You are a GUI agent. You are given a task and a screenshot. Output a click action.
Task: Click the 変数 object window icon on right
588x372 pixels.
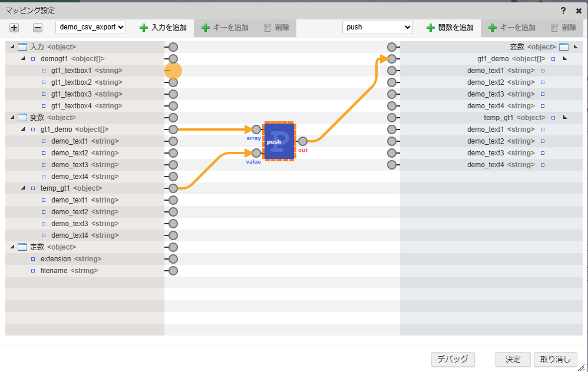[563, 47]
